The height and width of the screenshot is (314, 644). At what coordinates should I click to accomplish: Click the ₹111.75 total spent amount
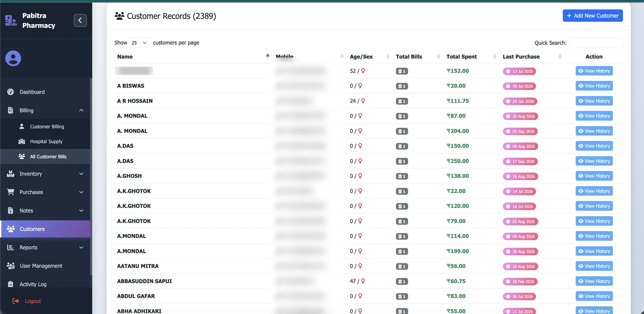458,101
